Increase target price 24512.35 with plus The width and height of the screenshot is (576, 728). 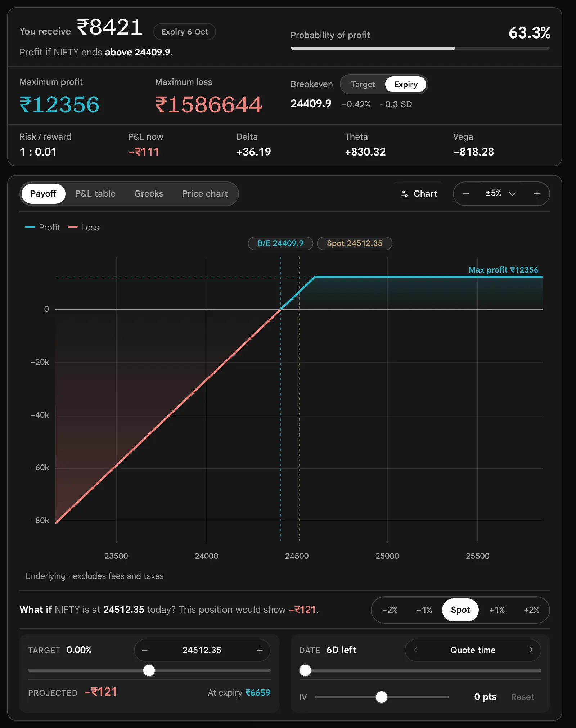click(260, 650)
